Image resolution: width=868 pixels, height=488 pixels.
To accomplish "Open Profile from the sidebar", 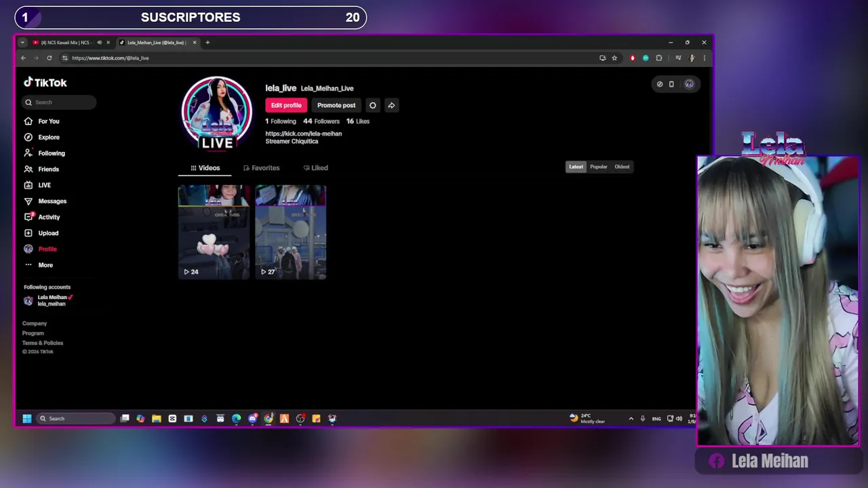I will [41, 249].
